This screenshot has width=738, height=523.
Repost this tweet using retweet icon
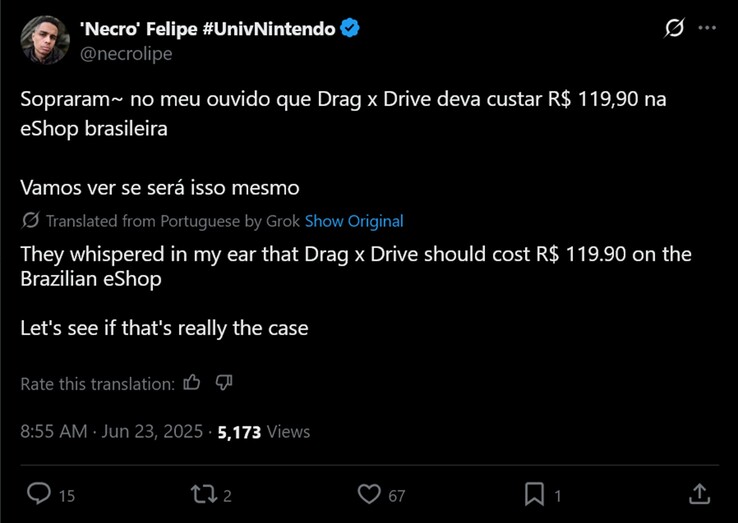(203, 494)
